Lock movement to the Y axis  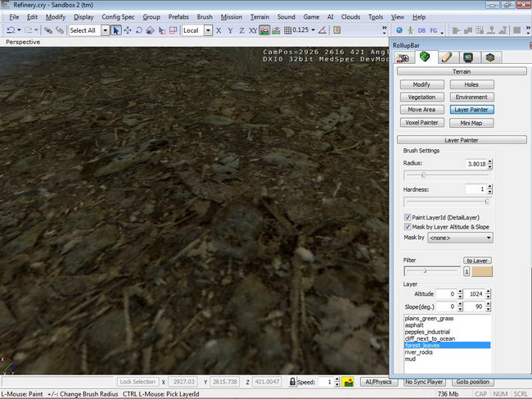230,30
